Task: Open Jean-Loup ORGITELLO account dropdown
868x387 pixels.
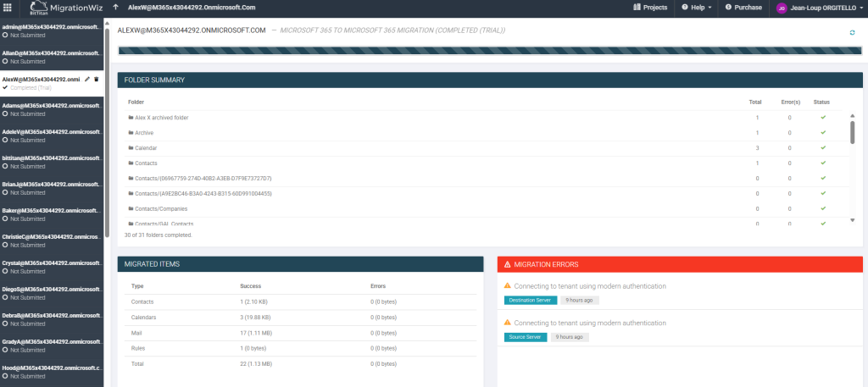Action: (x=820, y=8)
